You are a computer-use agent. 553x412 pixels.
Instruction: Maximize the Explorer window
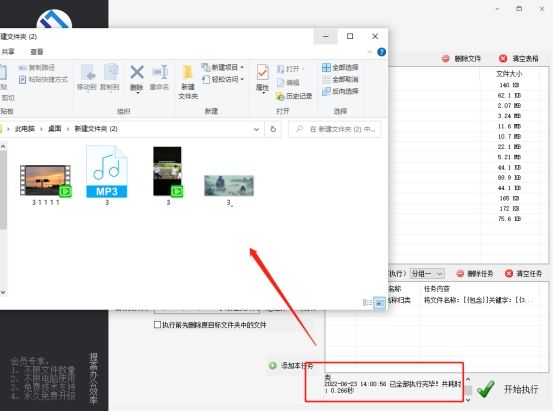point(350,36)
